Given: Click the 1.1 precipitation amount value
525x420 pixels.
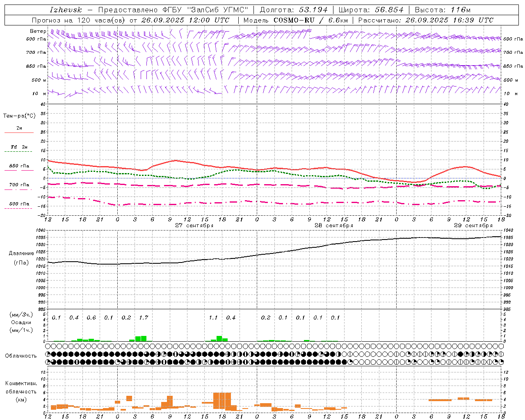Looking at the screenshot, I should point(213,317).
